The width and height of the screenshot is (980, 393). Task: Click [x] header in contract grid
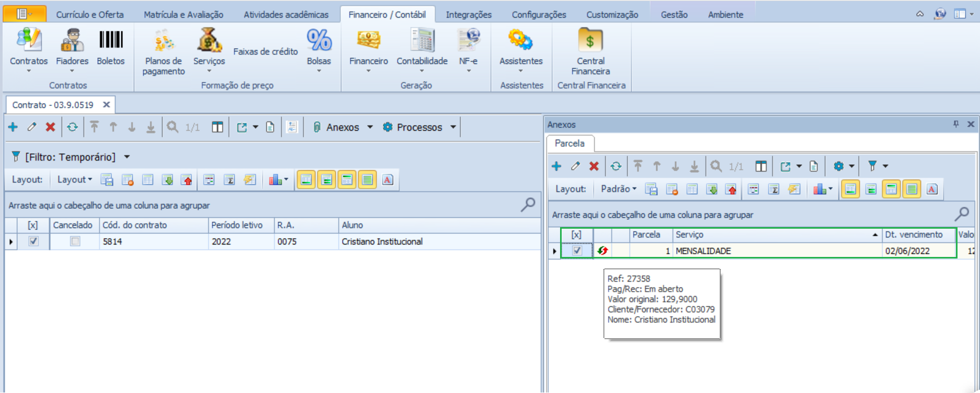point(33,225)
